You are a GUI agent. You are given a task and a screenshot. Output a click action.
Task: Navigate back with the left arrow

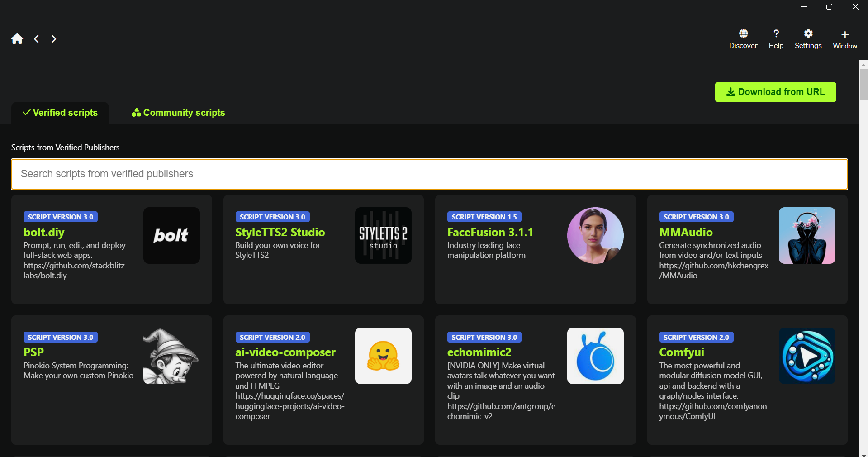(x=37, y=39)
